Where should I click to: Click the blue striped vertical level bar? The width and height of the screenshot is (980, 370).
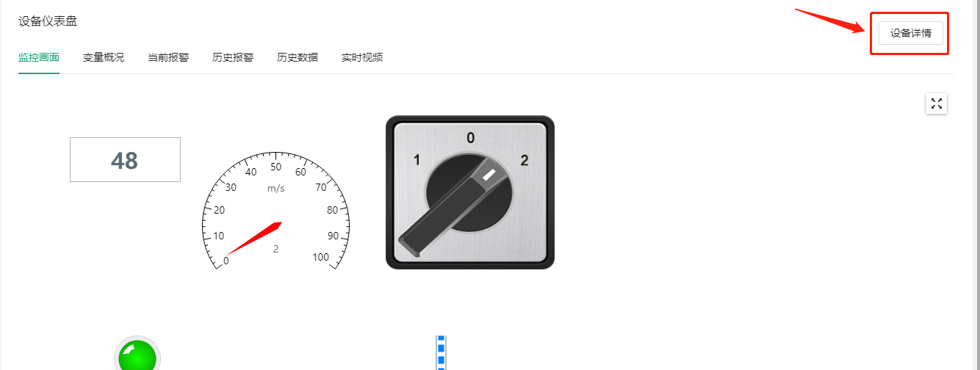442,353
